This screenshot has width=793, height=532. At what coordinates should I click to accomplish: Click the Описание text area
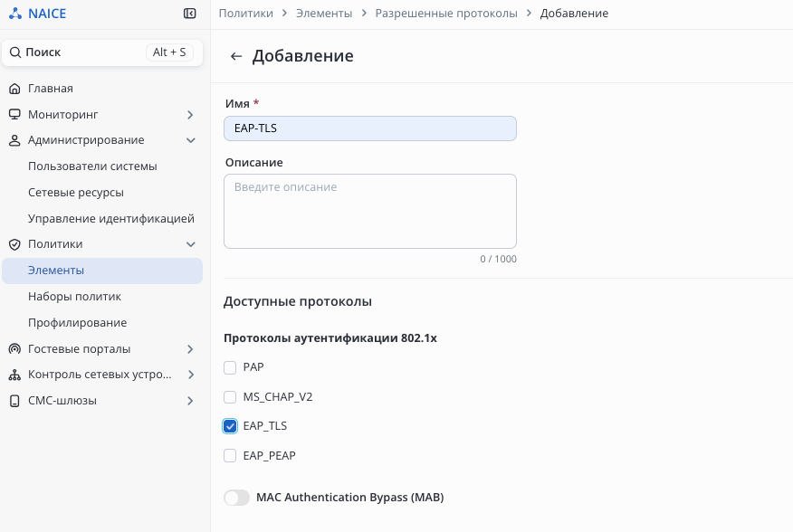coord(369,211)
